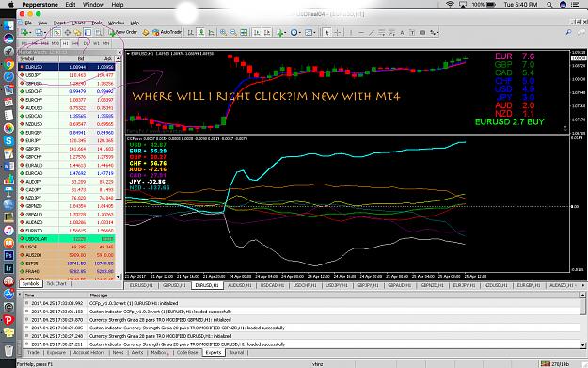Switch to Symbols tab in Market Watch
This screenshot has width=588, height=368.
(x=31, y=284)
